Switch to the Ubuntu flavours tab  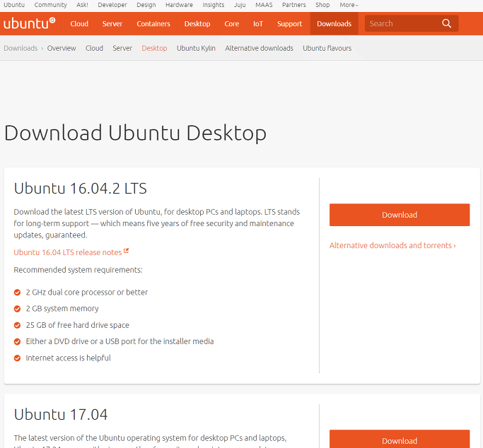click(x=327, y=48)
